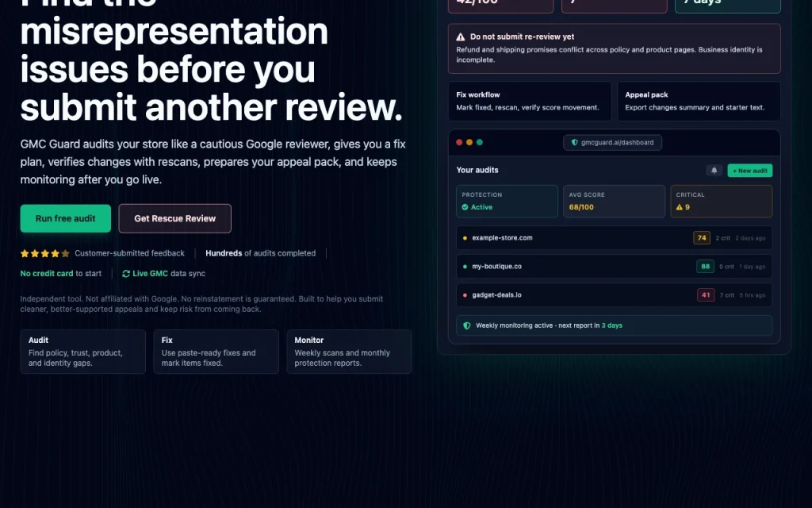Screen dimensions: 812x508
Task: Click the yellow window dot in dashboard mockup
Action: click(x=469, y=143)
